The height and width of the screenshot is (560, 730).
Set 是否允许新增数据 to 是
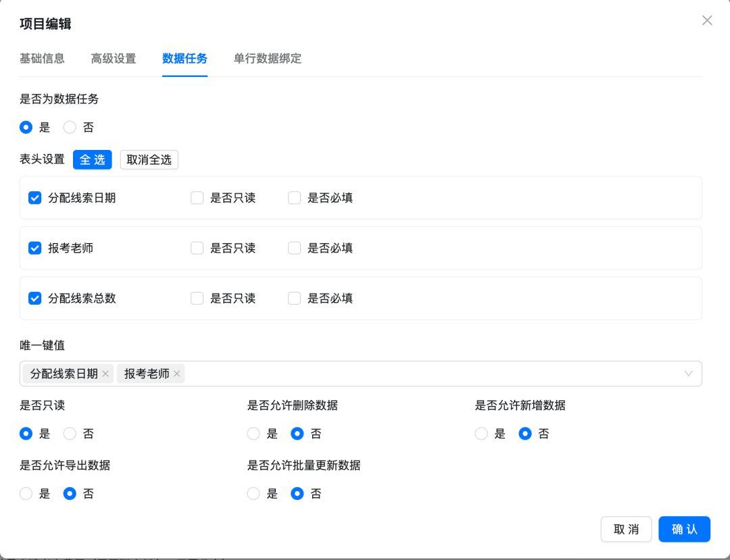point(481,434)
